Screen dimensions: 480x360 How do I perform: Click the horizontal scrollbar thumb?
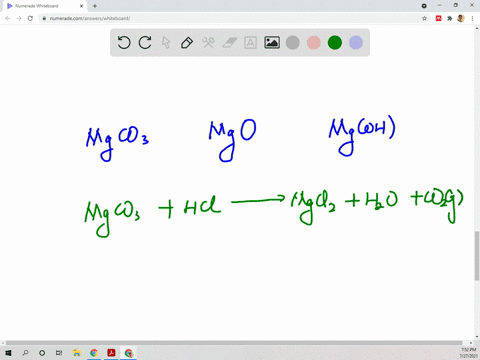click(x=234, y=343)
